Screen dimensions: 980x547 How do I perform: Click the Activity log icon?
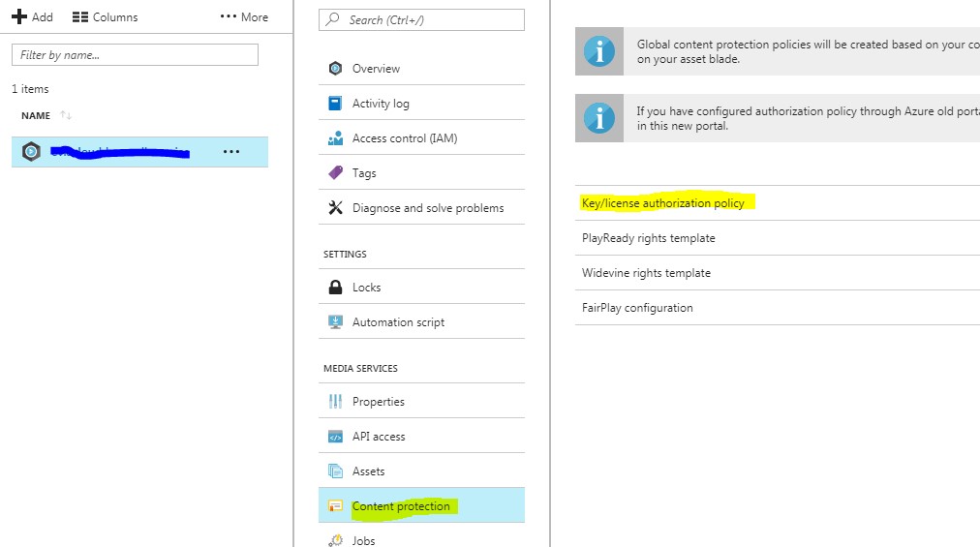336,104
